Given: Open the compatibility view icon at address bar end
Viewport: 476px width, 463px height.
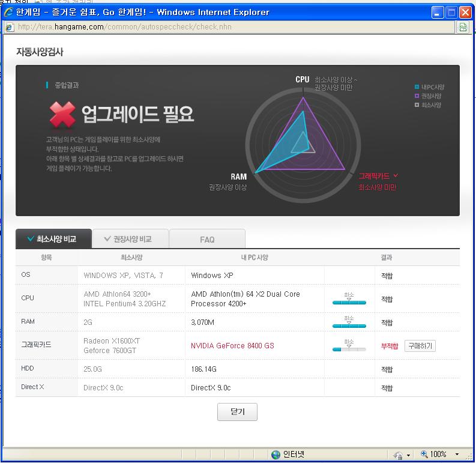Looking at the screenshot, I should [x=463, y=28].
